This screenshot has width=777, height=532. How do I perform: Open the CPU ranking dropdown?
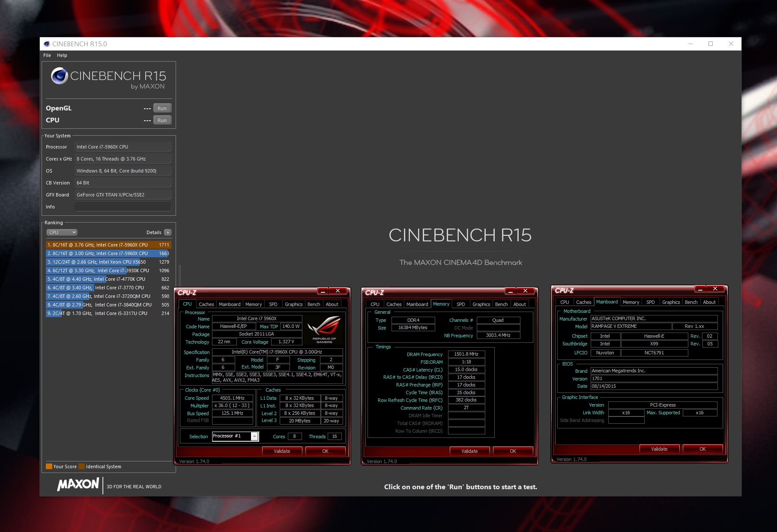62,232
